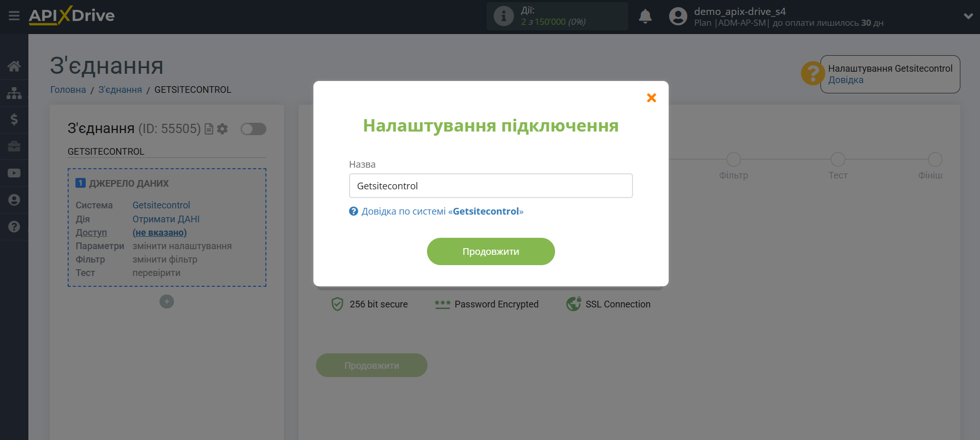Image resolution: width=980 pixels, height=440 pixels.
Task: Expand the account dropdown chevron
Action: click(968, 17)
